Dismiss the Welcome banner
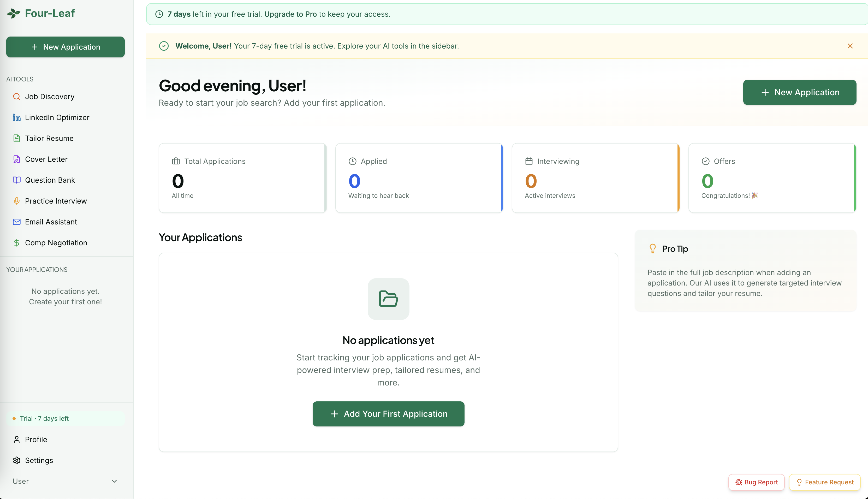This screenshot has height=499, width=868. (x=850, y=46)
